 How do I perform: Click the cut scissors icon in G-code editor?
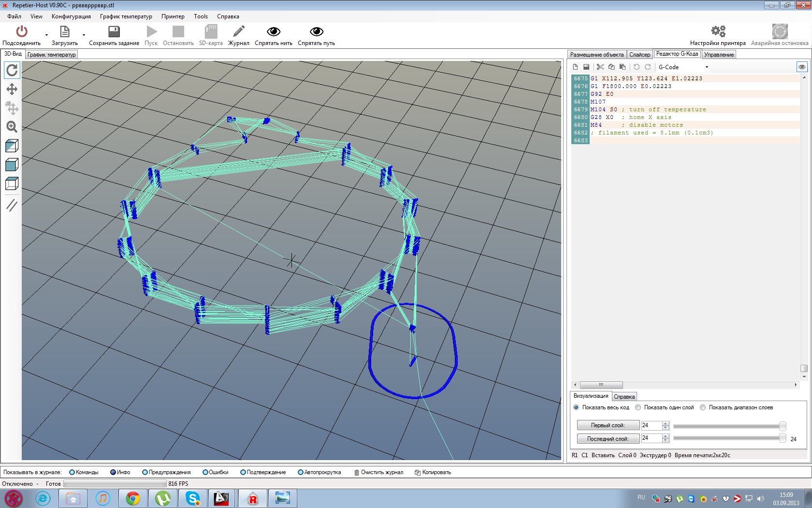point(600,67)
